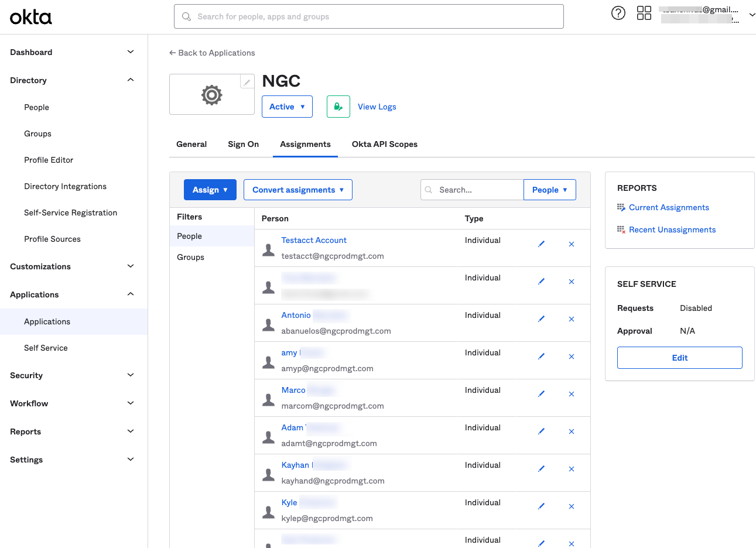Remove Marco's assignment with X icon
756x548 pixels.
pos(571,394)
